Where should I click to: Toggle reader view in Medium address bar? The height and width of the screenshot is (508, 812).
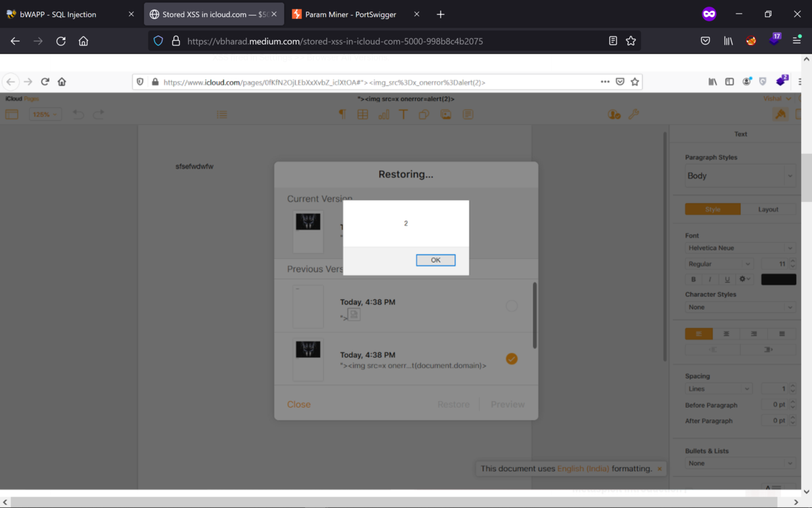(613, 41)
